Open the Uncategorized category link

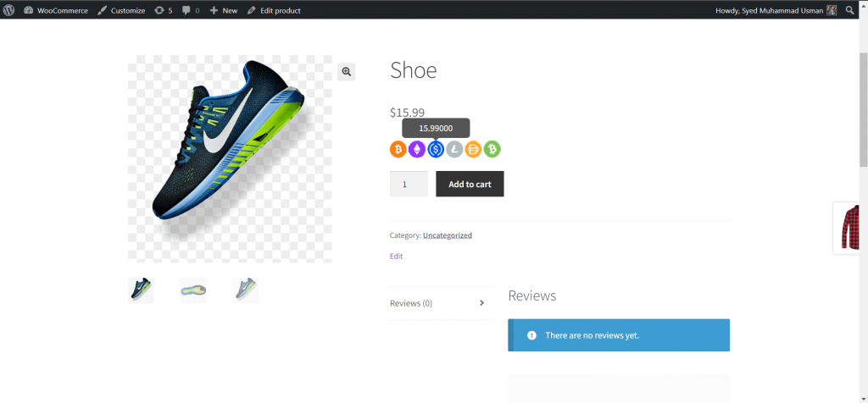pyautogui.click(x=447, y=235)
